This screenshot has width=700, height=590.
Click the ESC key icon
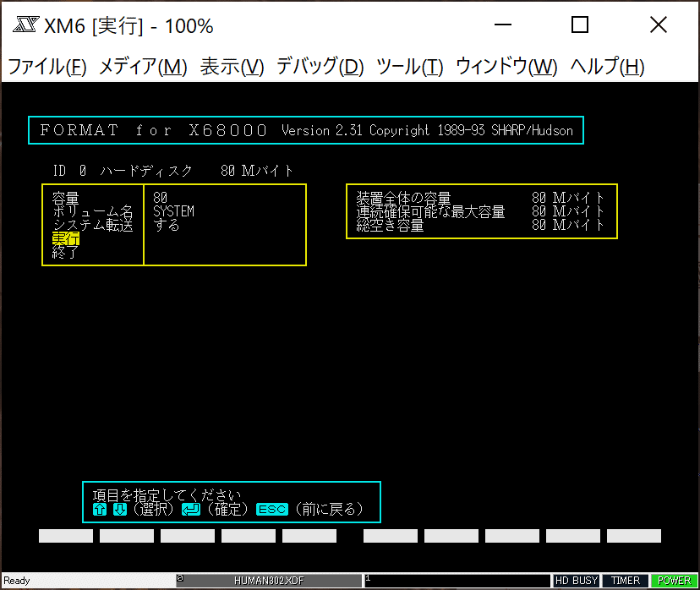coord(272,509)
